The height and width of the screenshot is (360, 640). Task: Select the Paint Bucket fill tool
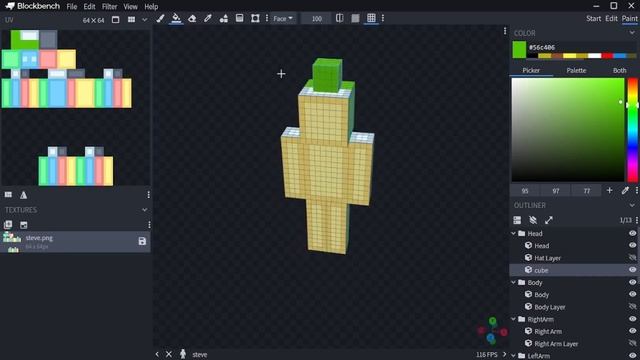pos(176,18)
